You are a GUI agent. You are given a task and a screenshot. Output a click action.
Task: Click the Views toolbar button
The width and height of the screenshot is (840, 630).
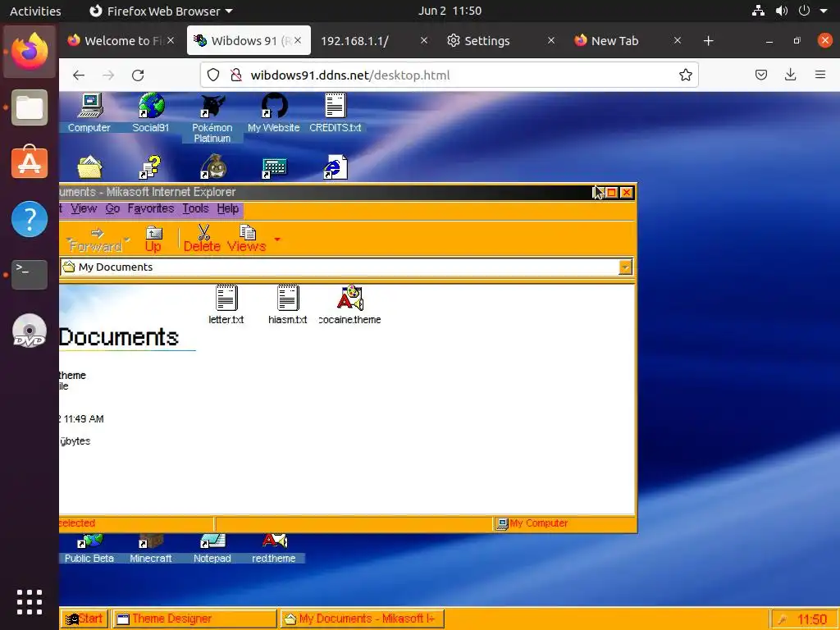point(246,239)
